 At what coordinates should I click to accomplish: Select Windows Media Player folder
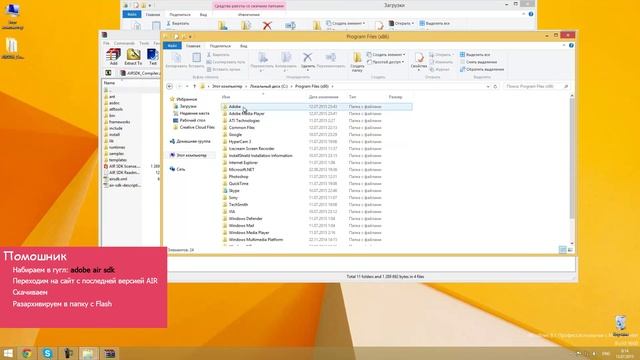[249, 233]
